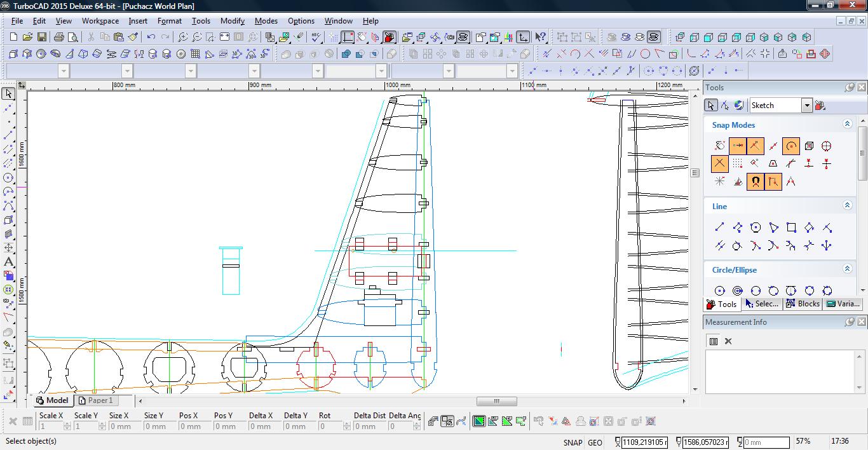
Task: Open the Sketch workspace dropdown
Action: (x=806, y=106)
